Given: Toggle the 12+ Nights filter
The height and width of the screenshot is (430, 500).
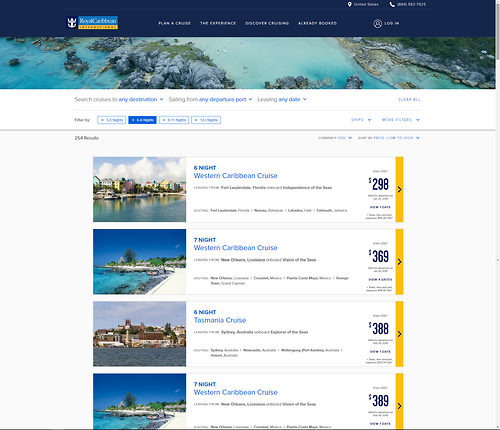Looking at the screenshot, I should 206,120.
